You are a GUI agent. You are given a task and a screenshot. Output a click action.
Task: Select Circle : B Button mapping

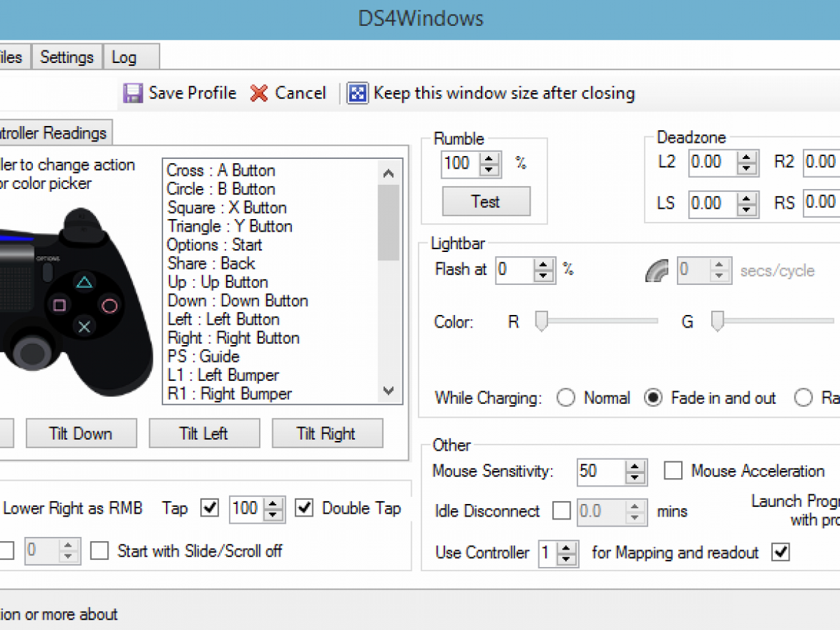pos(220,189)
